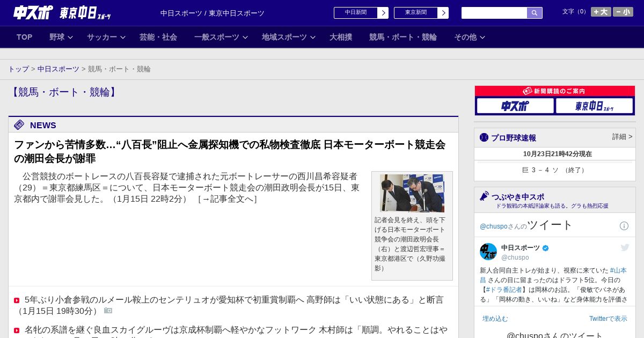Click the 巨 3-4 ソ game score
The image size is (644, 338).
click(x=554, y=170)
